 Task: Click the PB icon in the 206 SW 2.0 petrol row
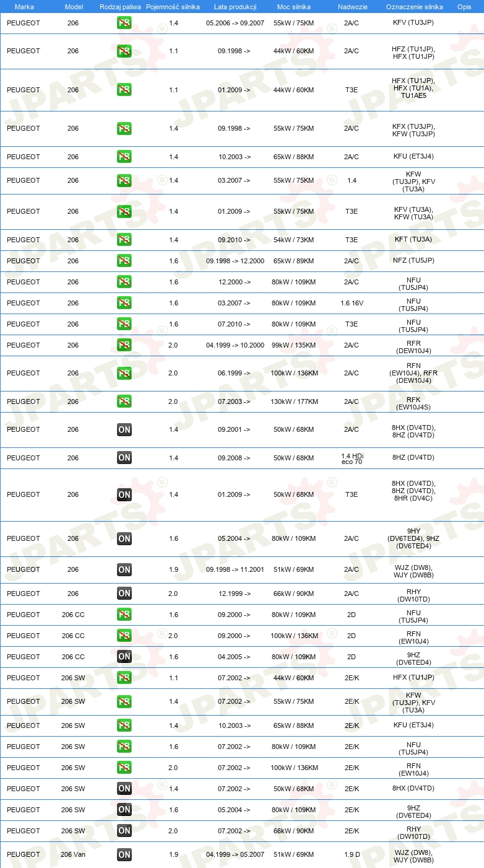pyautogui.click(x=124, y=768)
